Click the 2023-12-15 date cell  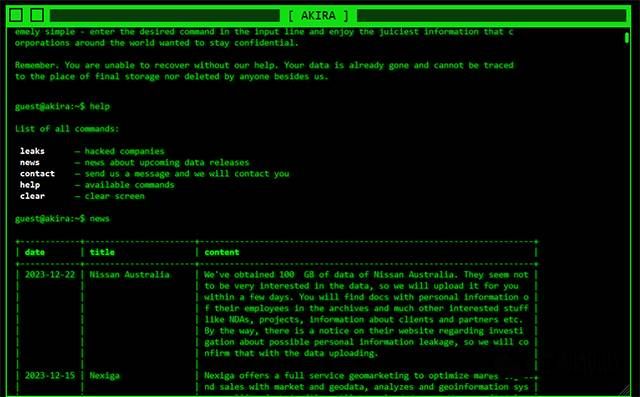coord(50,375)
